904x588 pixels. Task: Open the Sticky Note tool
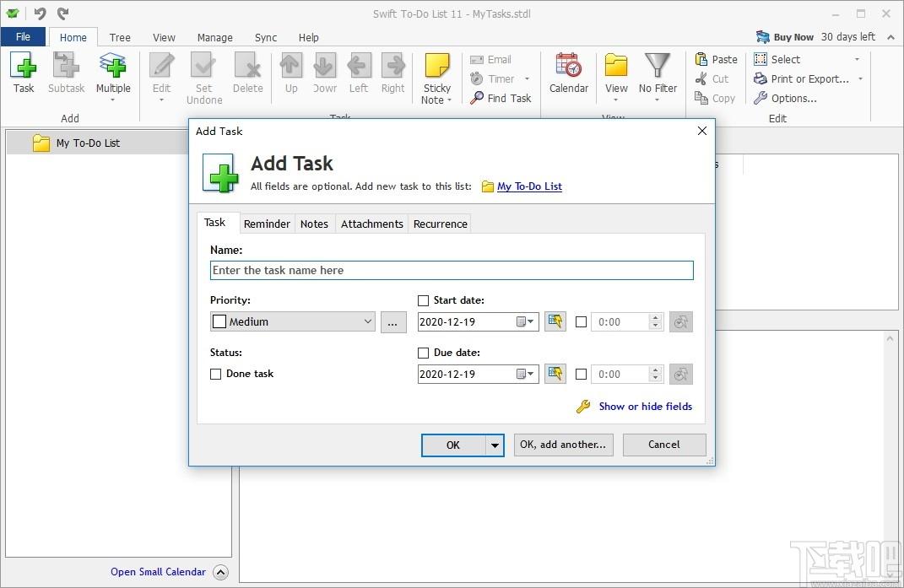coord(436,65)
